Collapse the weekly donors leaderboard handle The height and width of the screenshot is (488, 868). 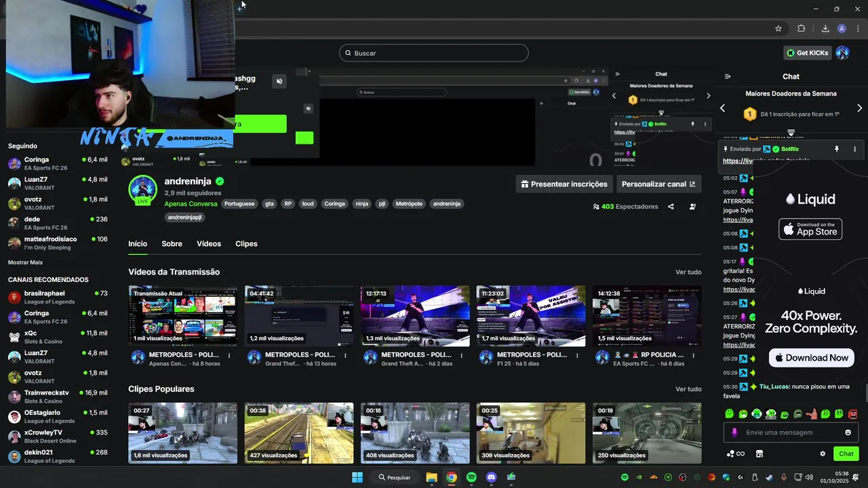[791, 132]
